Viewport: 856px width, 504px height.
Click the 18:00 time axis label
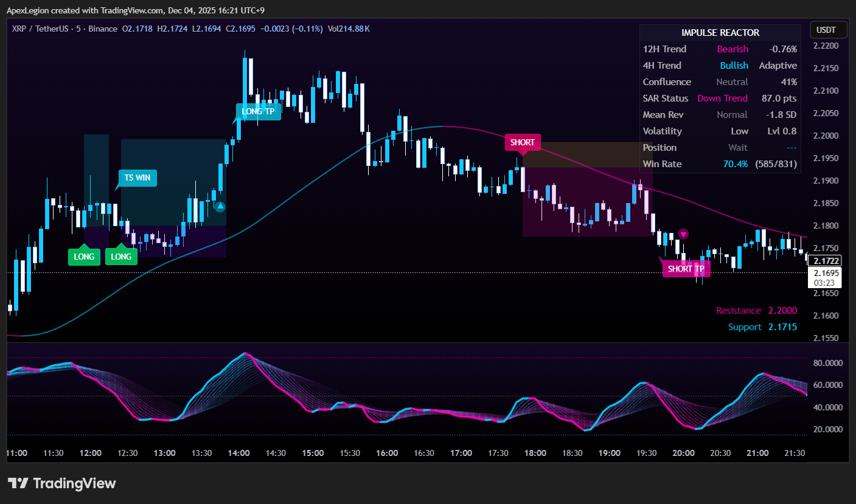[x=535, y=453]
